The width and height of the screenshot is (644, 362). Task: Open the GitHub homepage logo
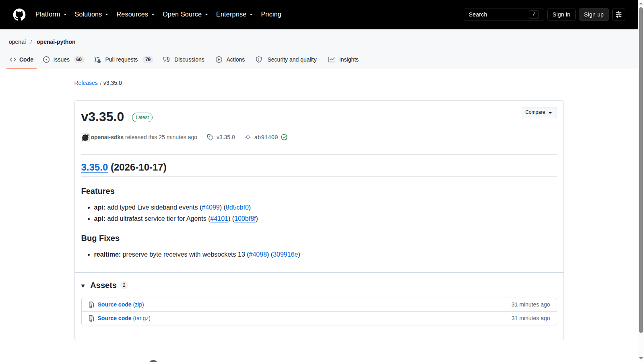point(19,14)
